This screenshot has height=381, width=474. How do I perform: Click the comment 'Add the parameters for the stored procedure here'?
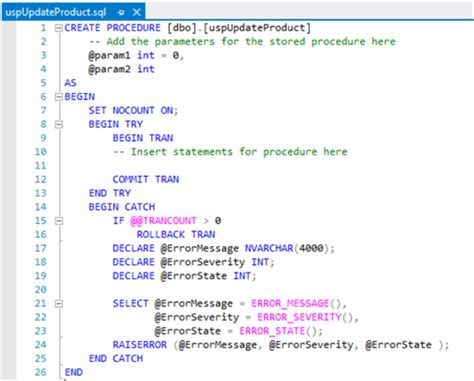pyautogui.click(x=242, y=42)
